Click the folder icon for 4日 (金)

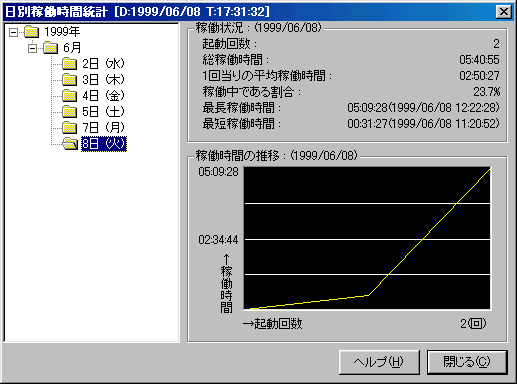[70, 96]
